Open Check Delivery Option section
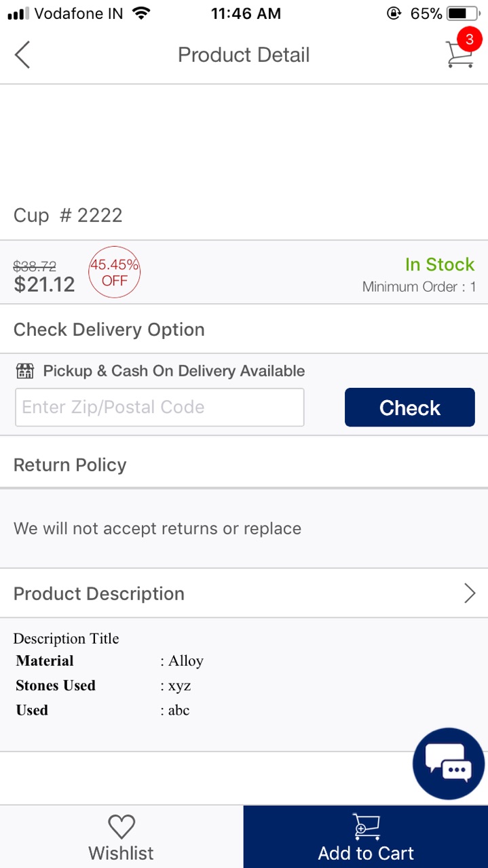The width and height of the screenshot is (488, 868). click(109, 330)
